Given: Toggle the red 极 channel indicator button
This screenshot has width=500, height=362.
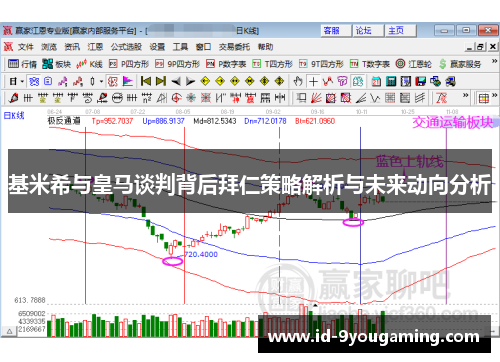Looking at the screenshot, I should [113, 81].
